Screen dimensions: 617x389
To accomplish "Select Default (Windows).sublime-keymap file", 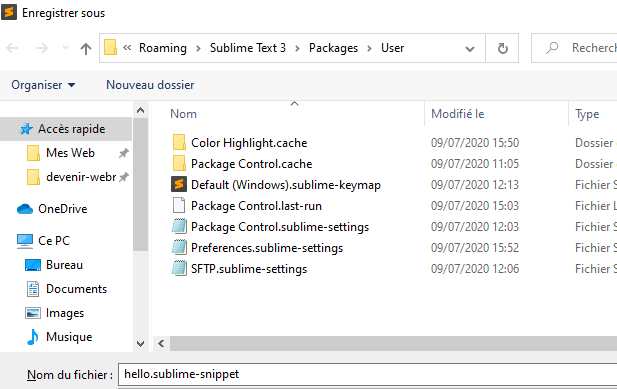I will [x=286, y=185].
